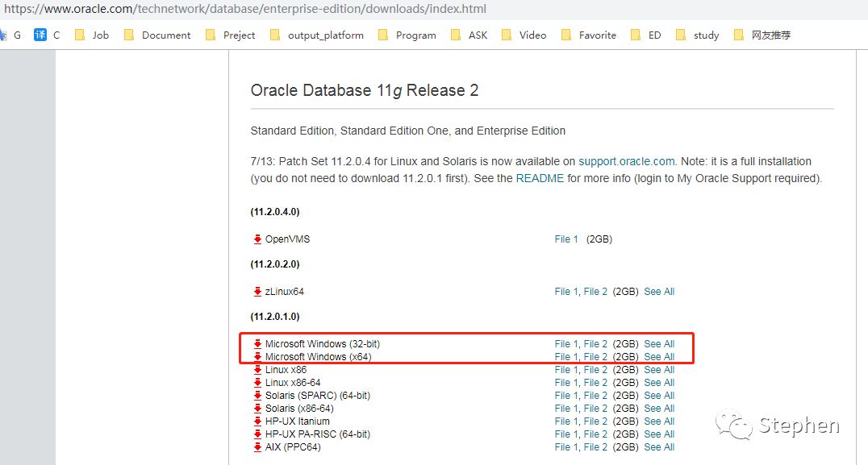Click the (11.2.0.1.0) version label
This screenshot has width=868, height=465.
point(275,317)
